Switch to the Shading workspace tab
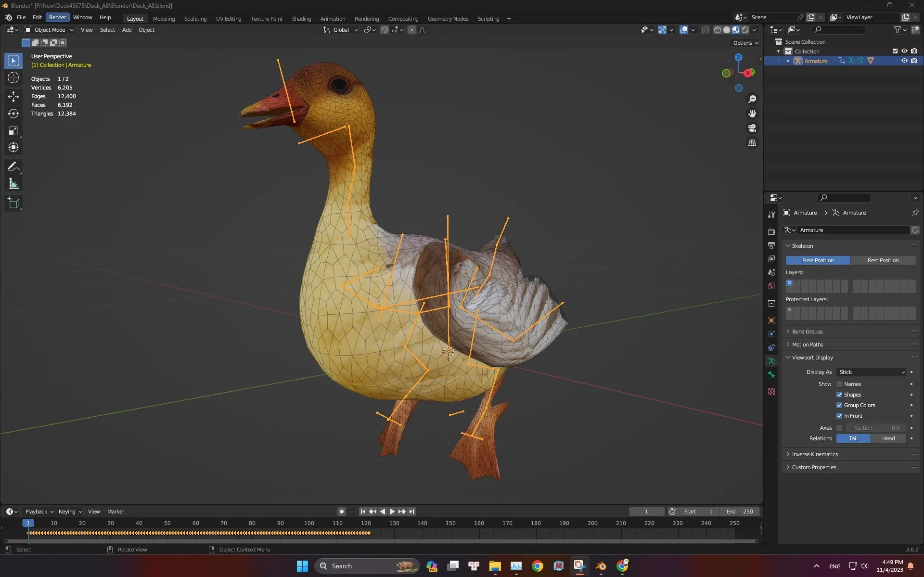The height and width of the screenshot is (577, 924). pos(301,18)
